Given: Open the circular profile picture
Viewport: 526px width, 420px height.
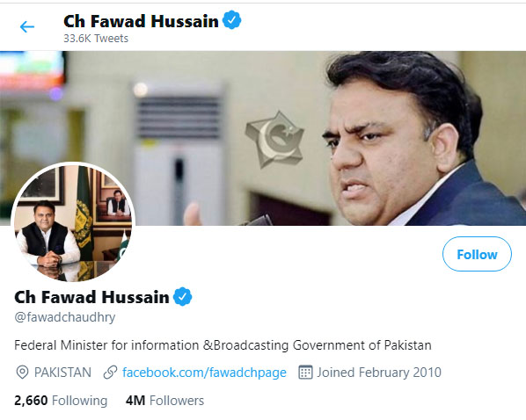Looking at the screenshot, I should 73,222.
